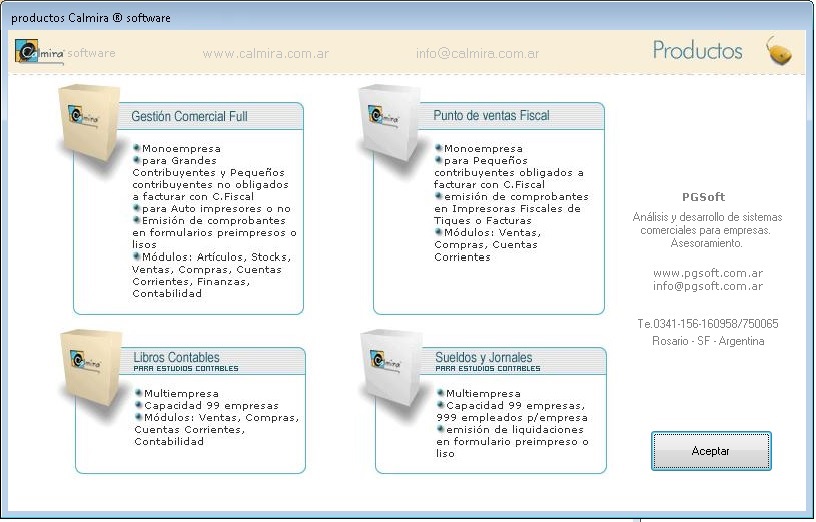816x522 pixels.
Task: Click the Multiempresa bullet under Sueldos y Jornales
Action: pos(483,393)
